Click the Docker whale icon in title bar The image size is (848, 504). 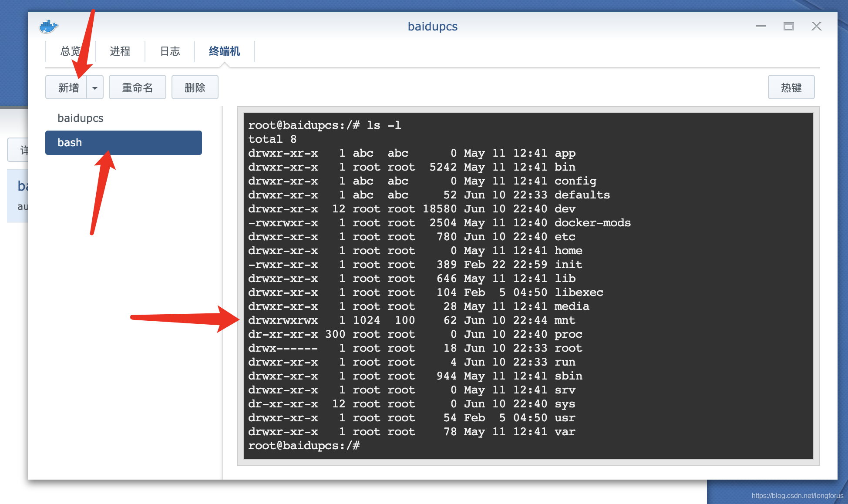pyautogui.click(x=48, y=27)
